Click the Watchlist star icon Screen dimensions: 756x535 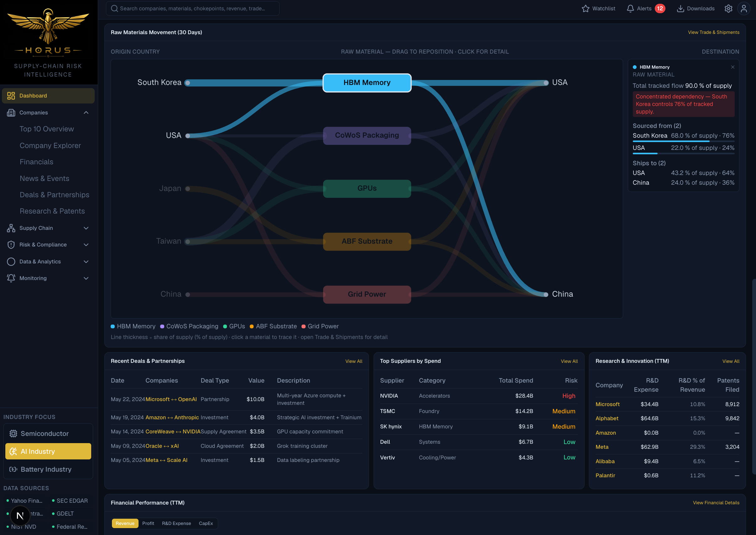pyautogui.click(x=585, y=8)
